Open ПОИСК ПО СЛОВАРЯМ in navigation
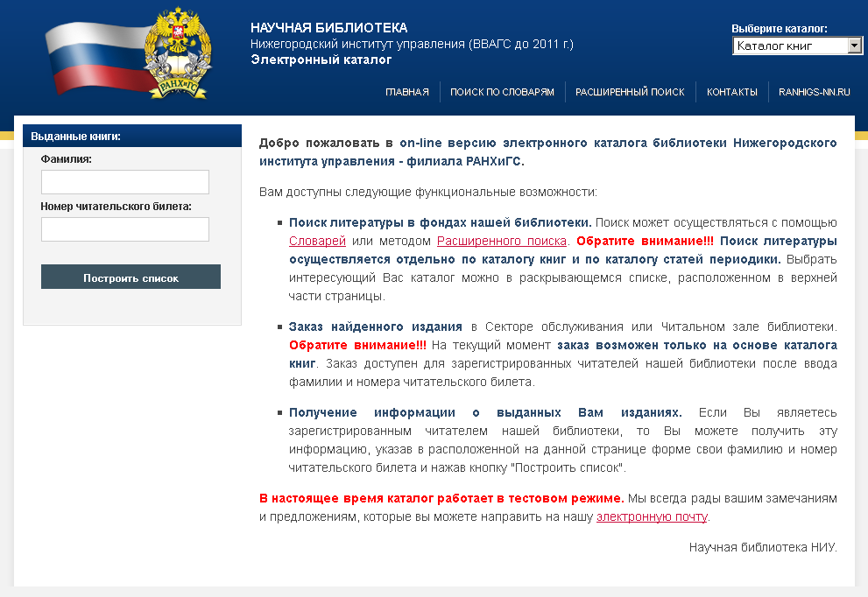 click(x=502, y=92)
